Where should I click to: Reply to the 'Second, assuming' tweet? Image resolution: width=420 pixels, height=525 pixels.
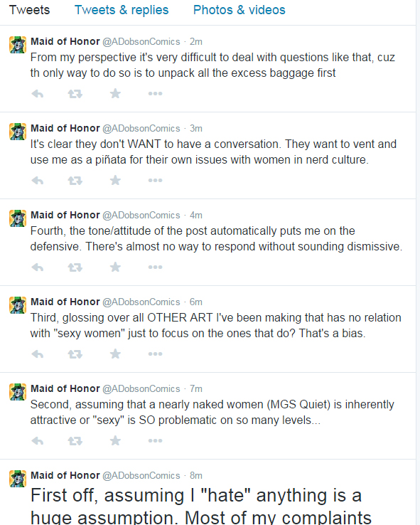click(x=38, y=441)
